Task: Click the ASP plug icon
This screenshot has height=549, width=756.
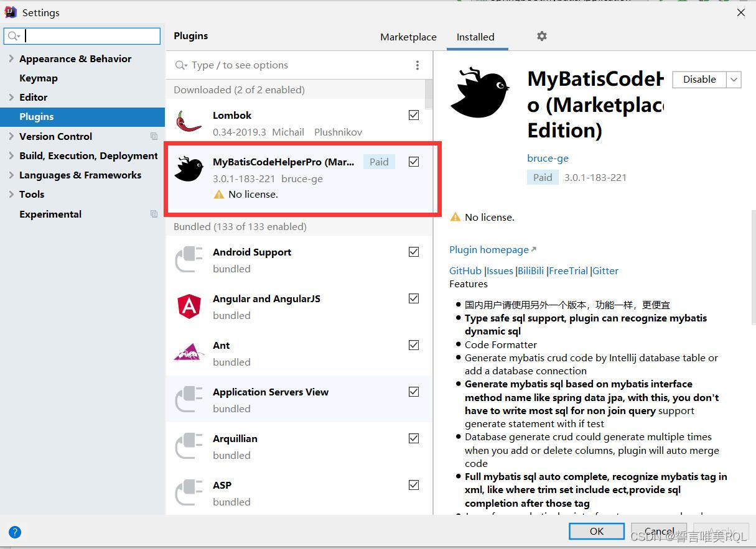Action: [189, 492]
